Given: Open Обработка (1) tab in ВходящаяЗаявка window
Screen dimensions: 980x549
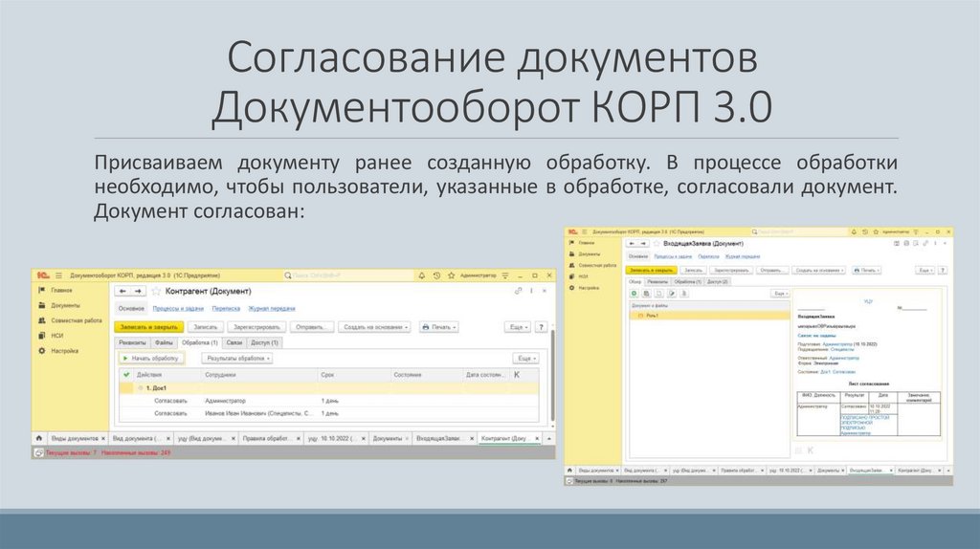Looking at the screenshot, I should click(688, 282).
